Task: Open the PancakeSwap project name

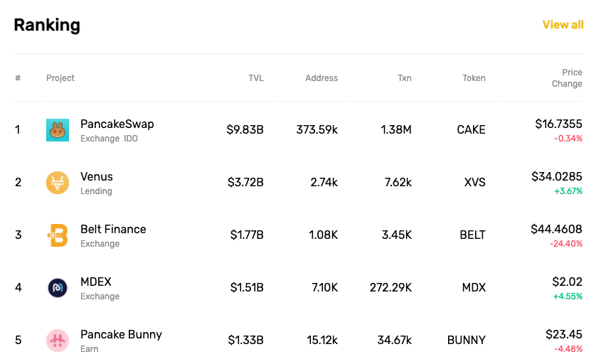Action: pos(117,124)
